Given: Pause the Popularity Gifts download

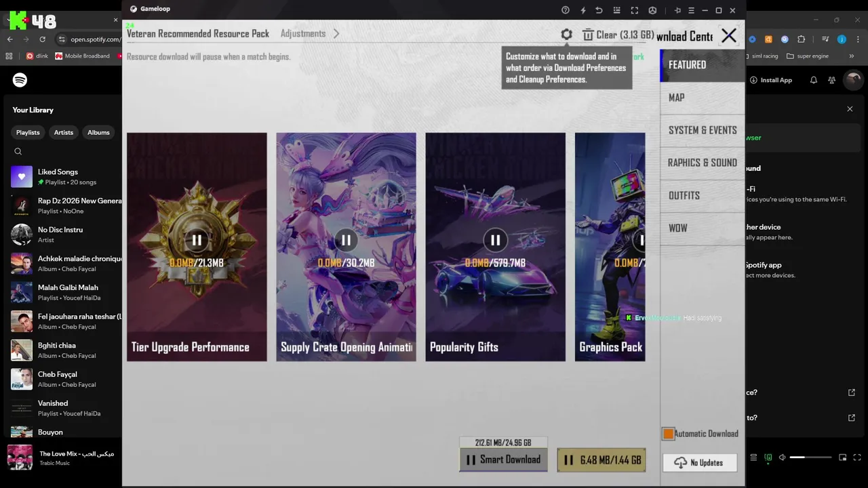Looking at the screenshot, I should pos(495,239).
